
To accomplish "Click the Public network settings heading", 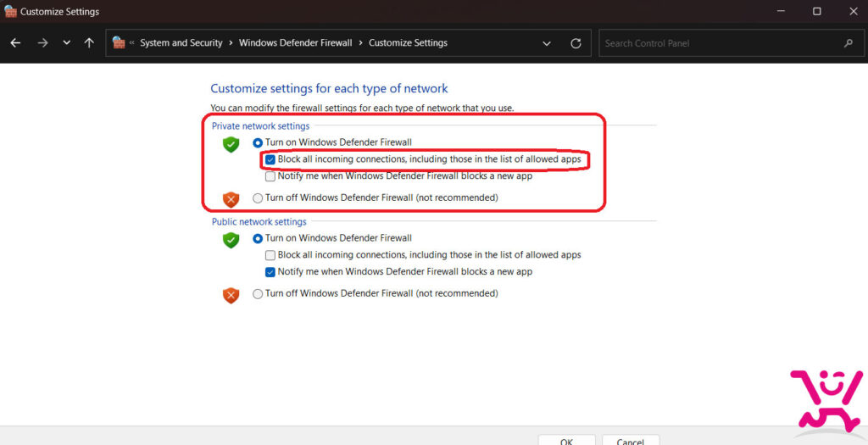I will point(259,222).
